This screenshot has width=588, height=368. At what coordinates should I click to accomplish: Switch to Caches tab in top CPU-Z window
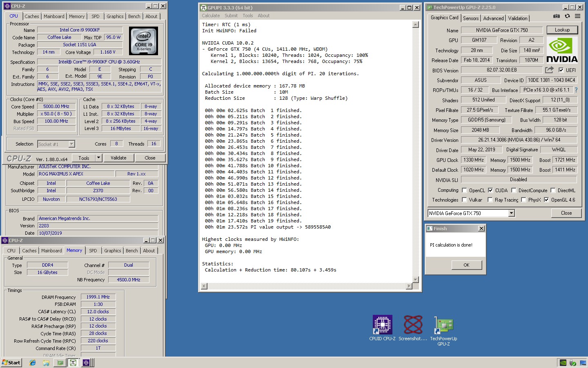point(32,16)
